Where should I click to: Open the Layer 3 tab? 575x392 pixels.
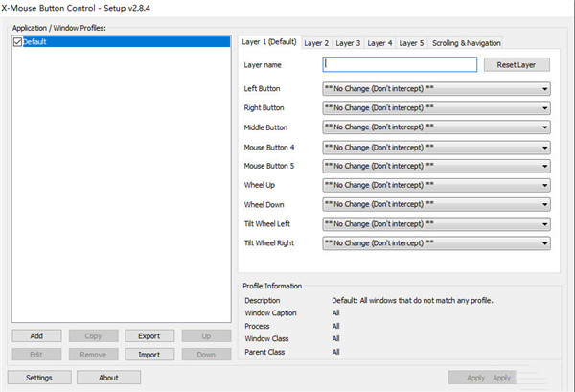pyautogui.click(x=348, y=43)
